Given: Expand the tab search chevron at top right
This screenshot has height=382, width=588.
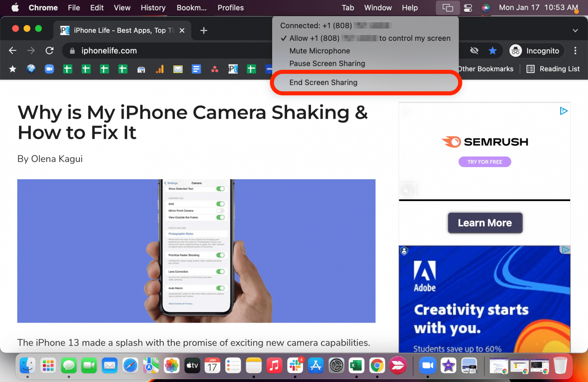Looking at the screenshot, I should (x=575, y=30).
